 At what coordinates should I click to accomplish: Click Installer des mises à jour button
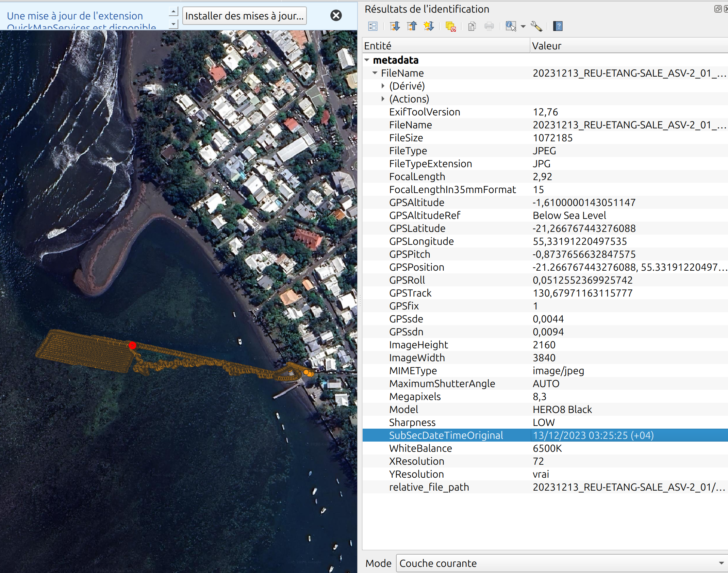click(244, 16)
